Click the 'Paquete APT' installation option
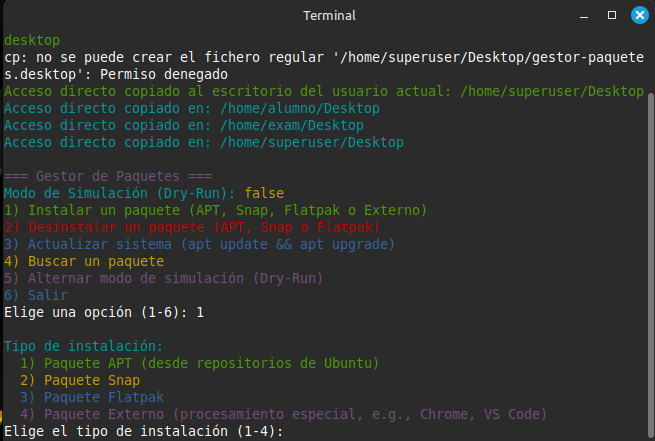Screen dimensions: 655x441 click(200, 363)
